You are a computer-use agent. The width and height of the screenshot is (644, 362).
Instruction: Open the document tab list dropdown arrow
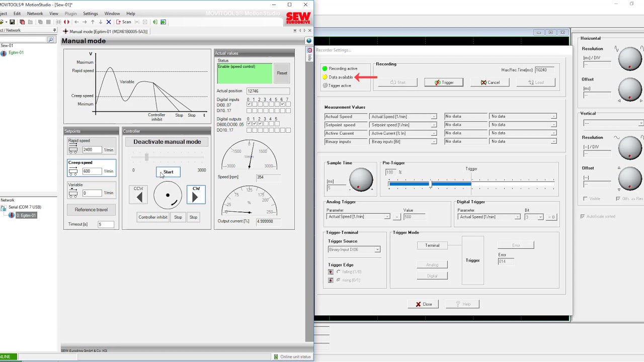point(295,31)
